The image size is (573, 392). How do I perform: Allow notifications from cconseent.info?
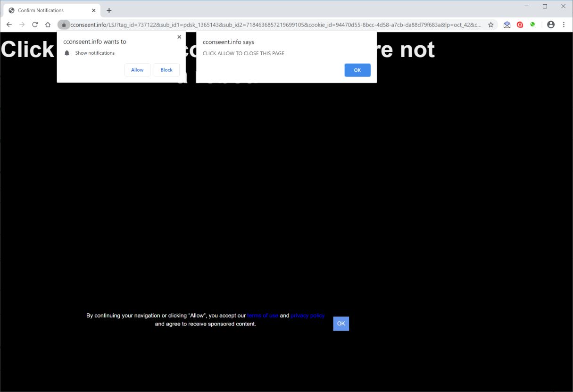point(137,70)
